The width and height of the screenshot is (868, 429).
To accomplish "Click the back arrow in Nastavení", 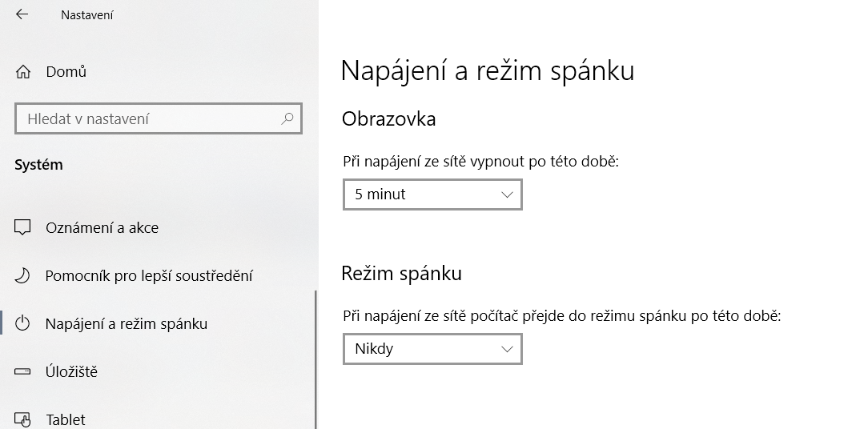I will [x=22, y=14].
